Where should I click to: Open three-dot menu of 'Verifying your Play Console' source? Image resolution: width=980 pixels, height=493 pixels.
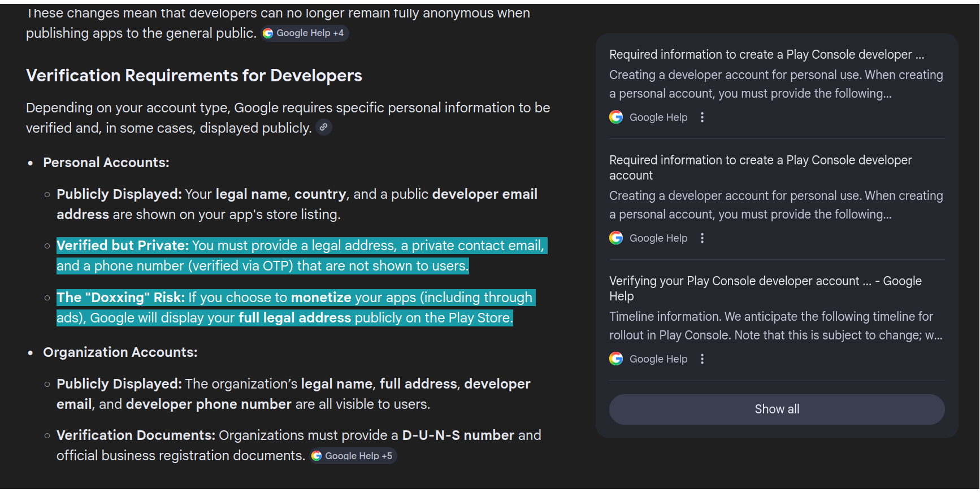tap(702, 359)
